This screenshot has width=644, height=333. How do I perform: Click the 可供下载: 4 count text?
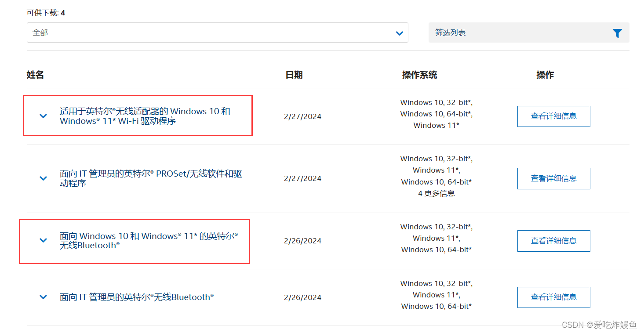point(46,13)
